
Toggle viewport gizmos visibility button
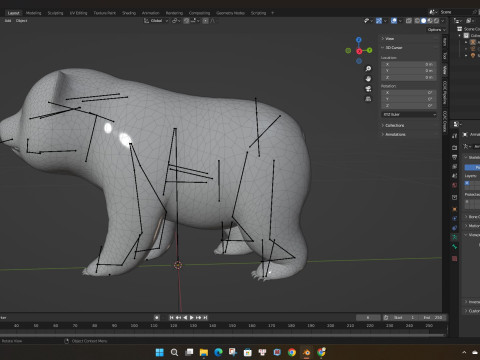[379, 21]
